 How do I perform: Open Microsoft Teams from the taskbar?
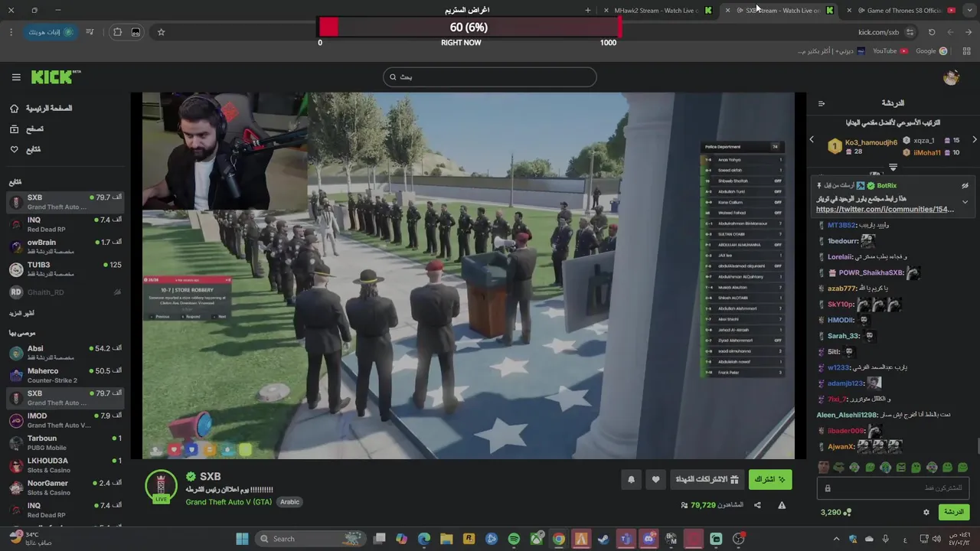[626, 539]
